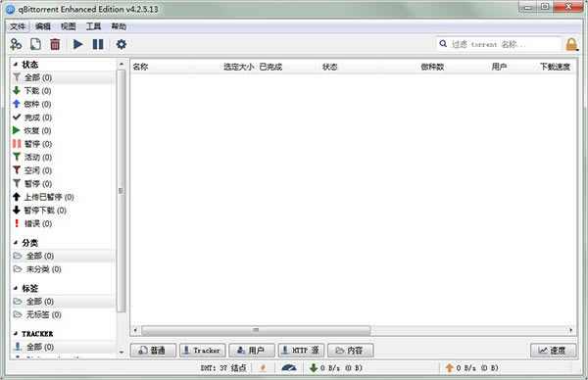Open options via the gear icon
The image size is (588, 380).
(x=122, y=44)
